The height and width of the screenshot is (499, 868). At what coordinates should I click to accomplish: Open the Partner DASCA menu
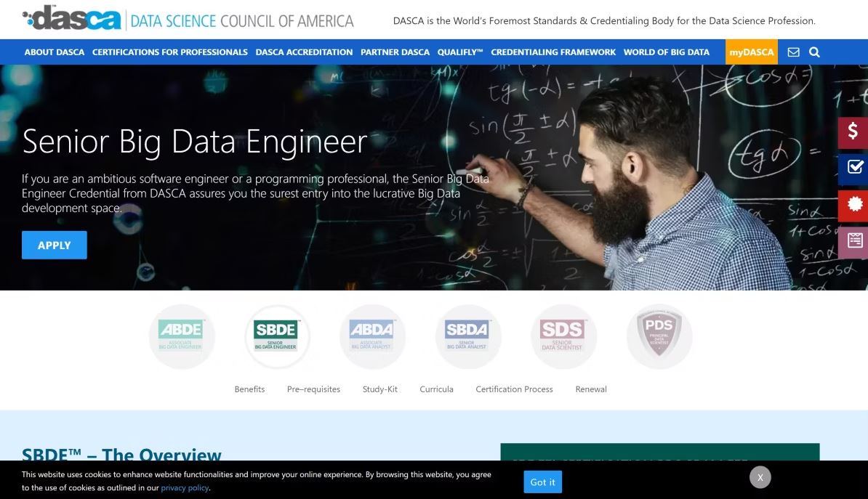pos(395,52)
